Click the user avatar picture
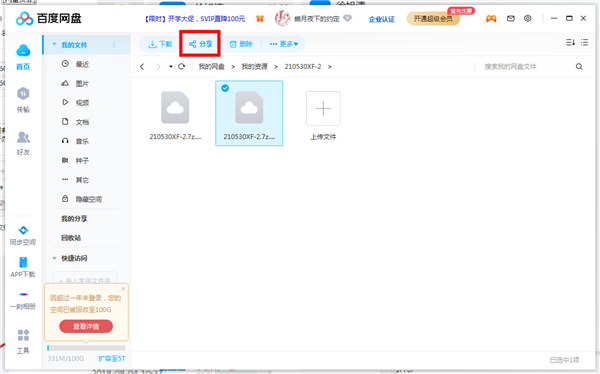 point(282,18)
